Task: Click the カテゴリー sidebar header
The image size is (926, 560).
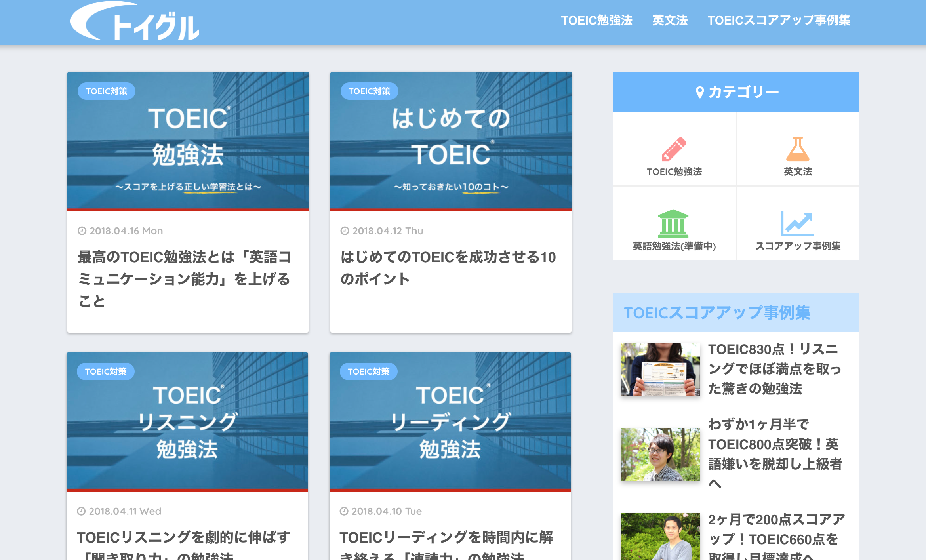Action: click(x=736, y=92)
